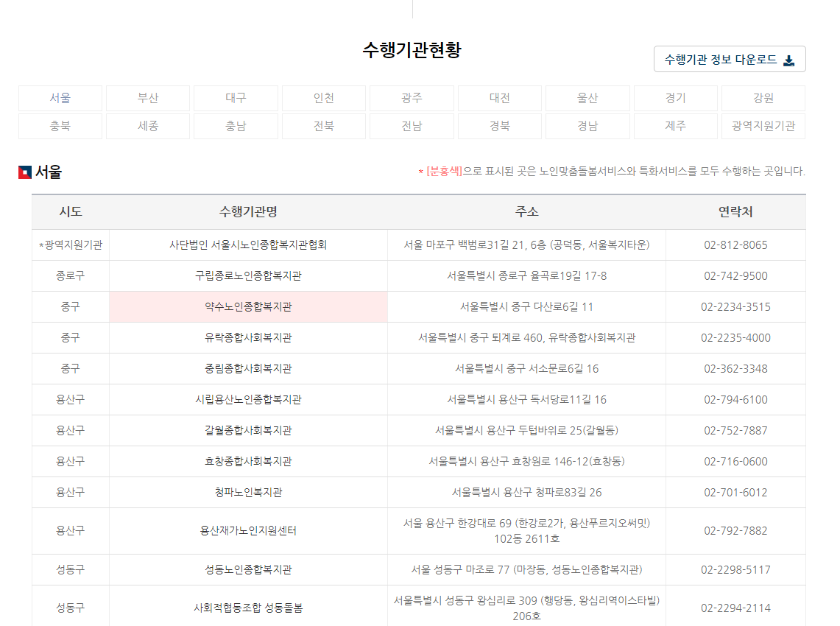Screen dimensions: 840x626
Task: Click the download icon on 수행기관 정보 다운로드 button
Action: pos(790,59)
